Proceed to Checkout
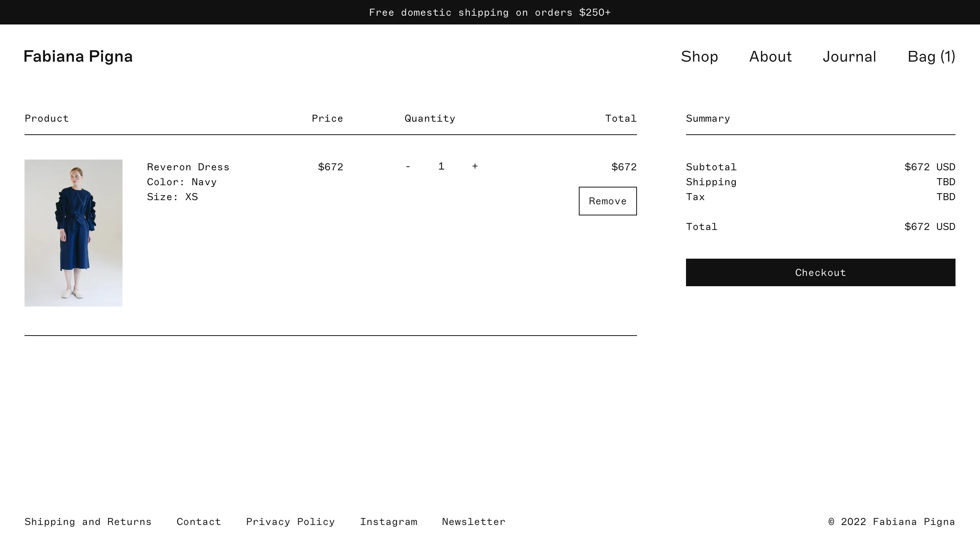 click(x=820, y=272)
